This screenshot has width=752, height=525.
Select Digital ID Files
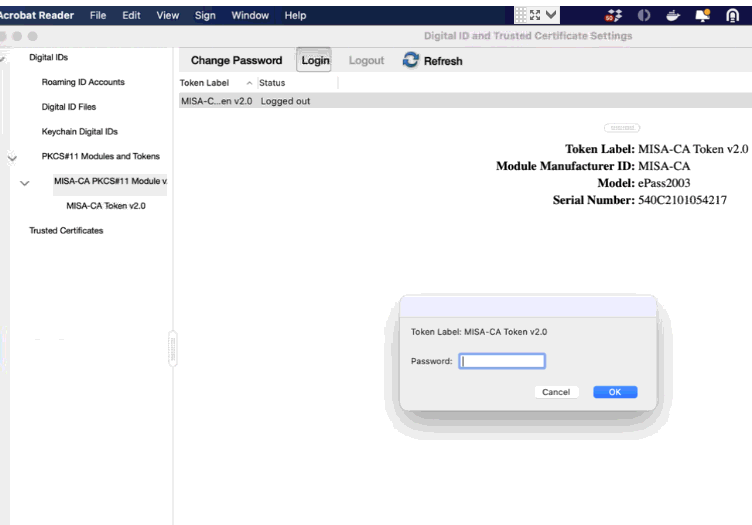point(69,106)
